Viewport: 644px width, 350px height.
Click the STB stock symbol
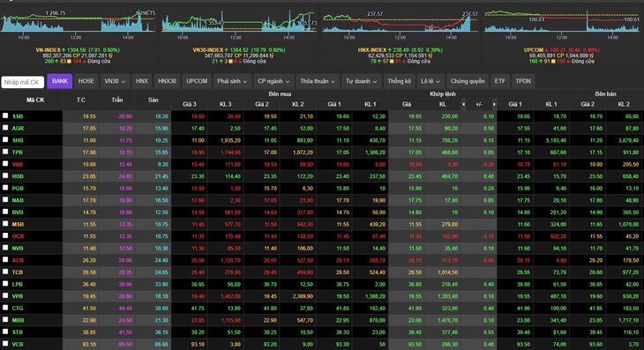pos(18,332)
